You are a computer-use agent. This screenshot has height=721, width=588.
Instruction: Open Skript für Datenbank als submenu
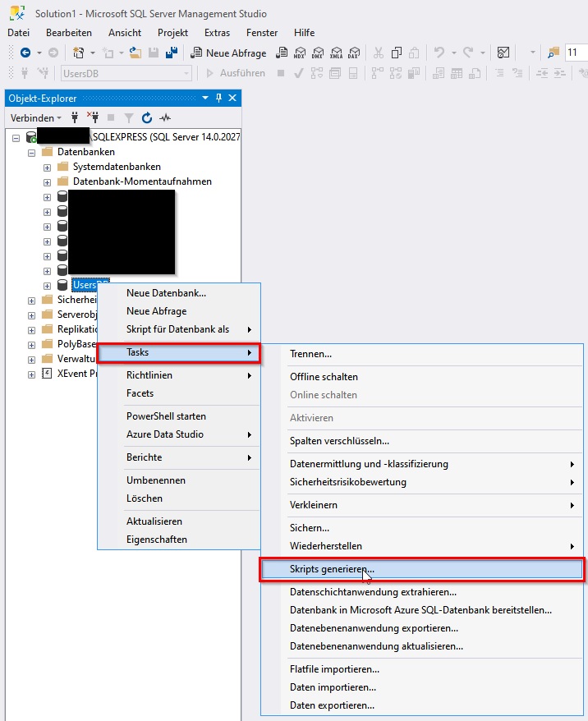pyautogui.click(x=179, y=329)
